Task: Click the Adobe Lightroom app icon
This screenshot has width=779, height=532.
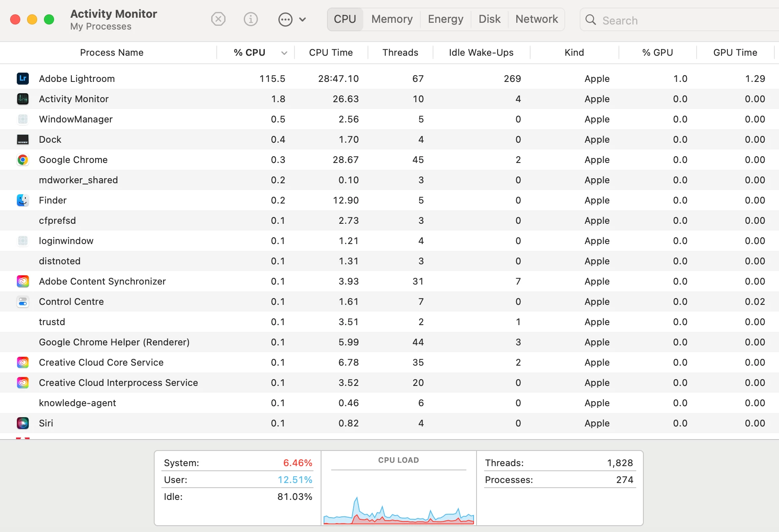Action: (x=23, y=79)
